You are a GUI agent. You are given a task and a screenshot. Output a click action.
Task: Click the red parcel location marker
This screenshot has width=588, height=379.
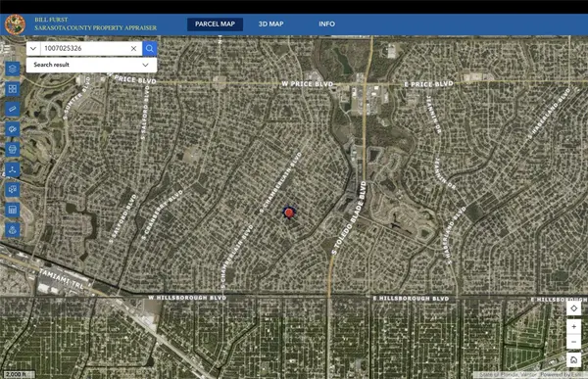pyautogui.click(x=289, y=213)
